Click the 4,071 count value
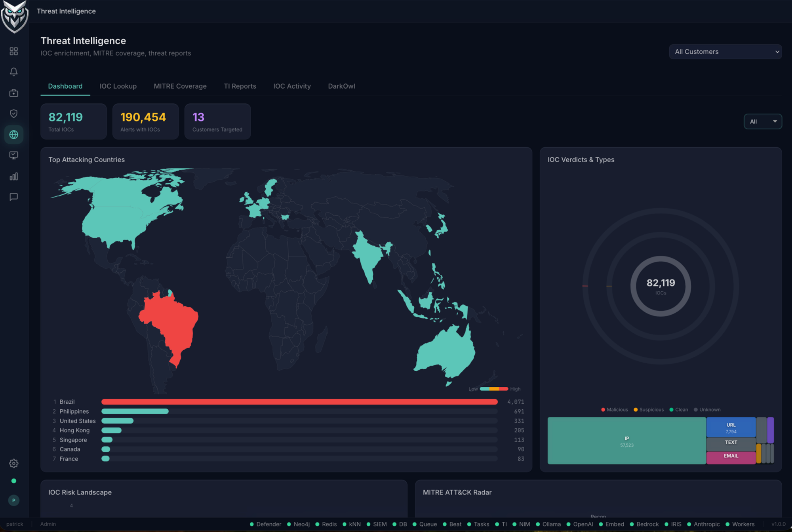 516,402
